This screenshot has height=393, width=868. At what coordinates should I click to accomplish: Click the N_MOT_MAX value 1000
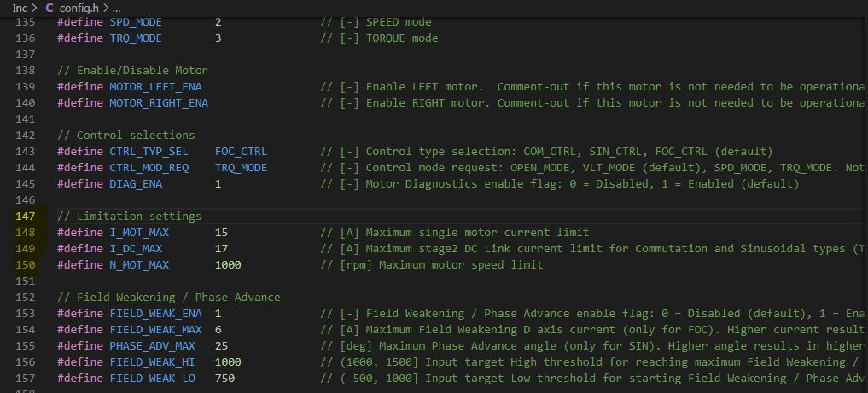[228, 265]
